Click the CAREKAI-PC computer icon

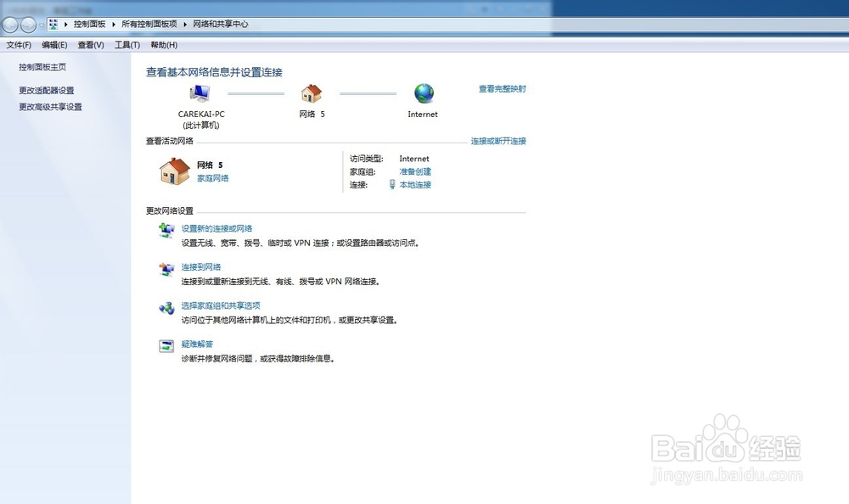point(200,93)
